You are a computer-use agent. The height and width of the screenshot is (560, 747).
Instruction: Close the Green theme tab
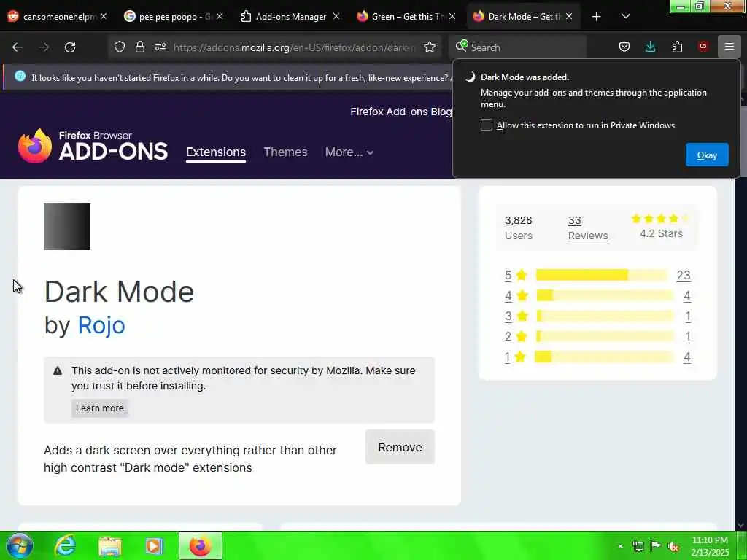coord(452,16)
